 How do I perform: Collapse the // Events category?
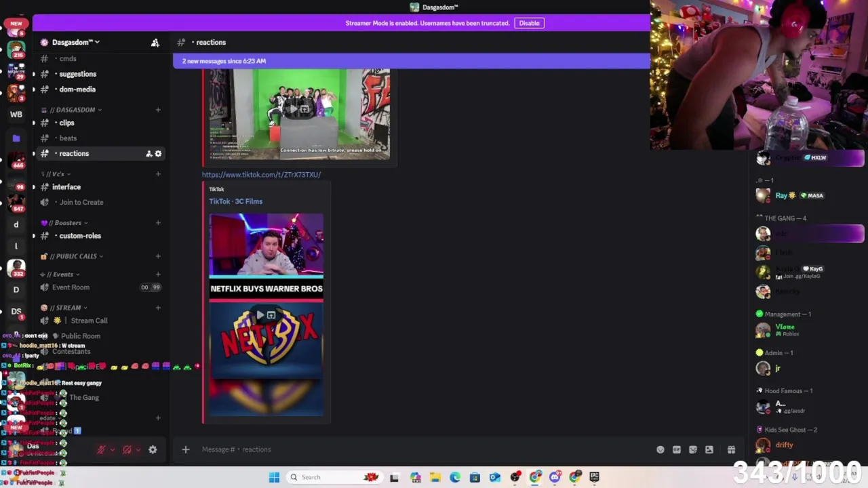coord(60,274)
